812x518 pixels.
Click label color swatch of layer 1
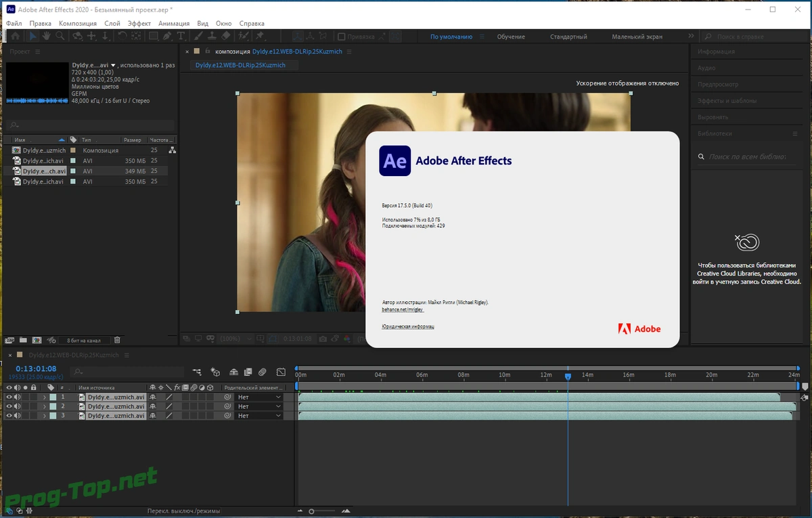(53, 397)
